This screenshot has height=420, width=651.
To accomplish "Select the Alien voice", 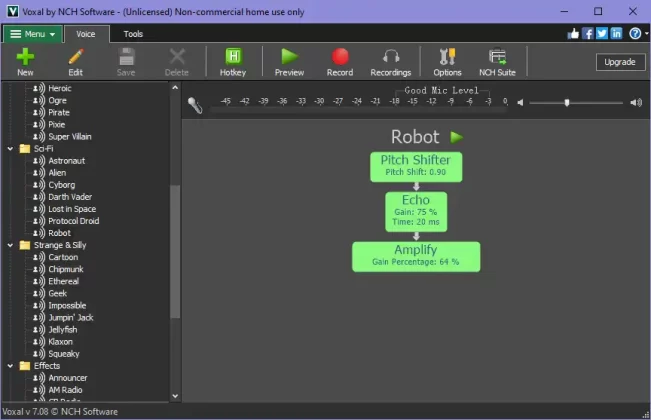I will pos(57,173).
